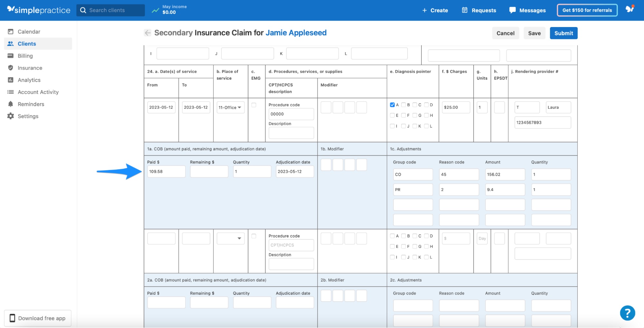Submit the secondary insurance claim
The width and height of the screenshot is (644, 328).
pyautogui.click(x=563, y=33)
